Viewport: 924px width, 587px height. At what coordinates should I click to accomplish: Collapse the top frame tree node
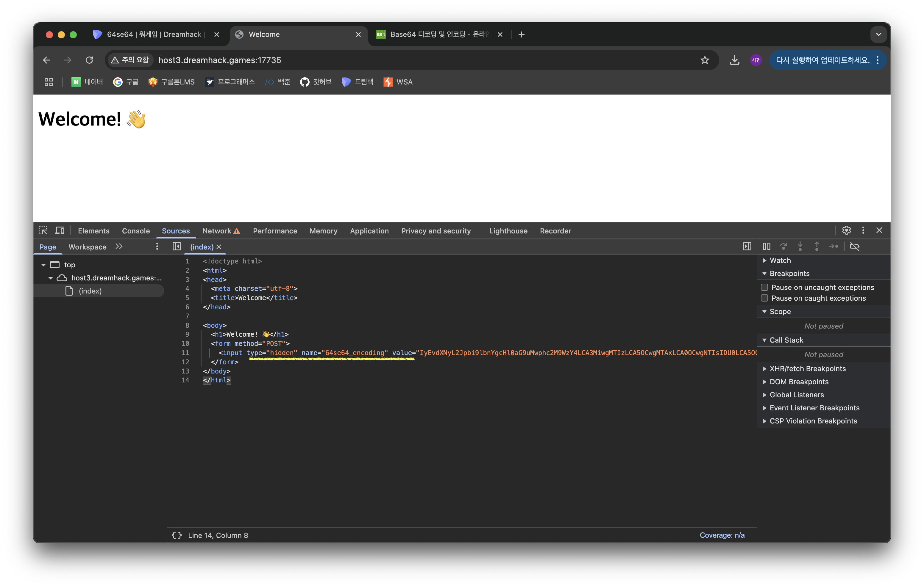click(43, 265)
